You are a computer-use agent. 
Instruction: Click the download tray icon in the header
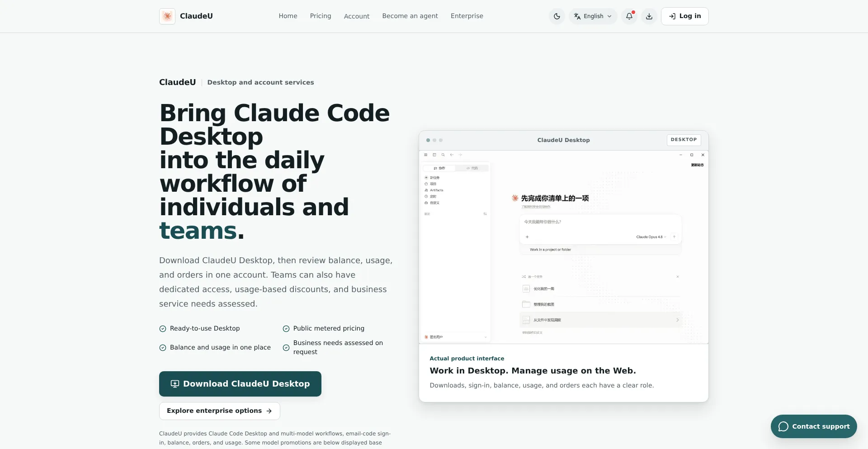pyautogui.click(x=649, y=16)
